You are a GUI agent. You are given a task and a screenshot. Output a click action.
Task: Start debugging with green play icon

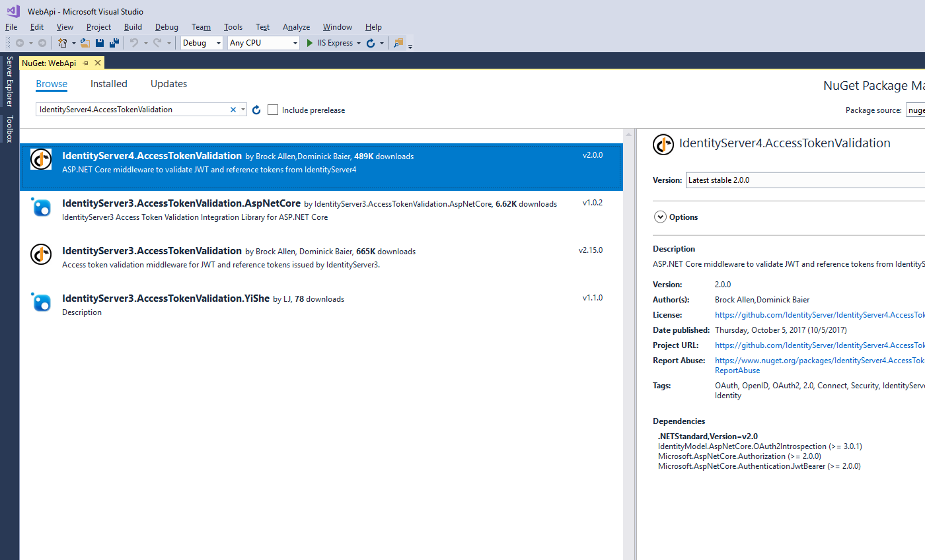310,43
